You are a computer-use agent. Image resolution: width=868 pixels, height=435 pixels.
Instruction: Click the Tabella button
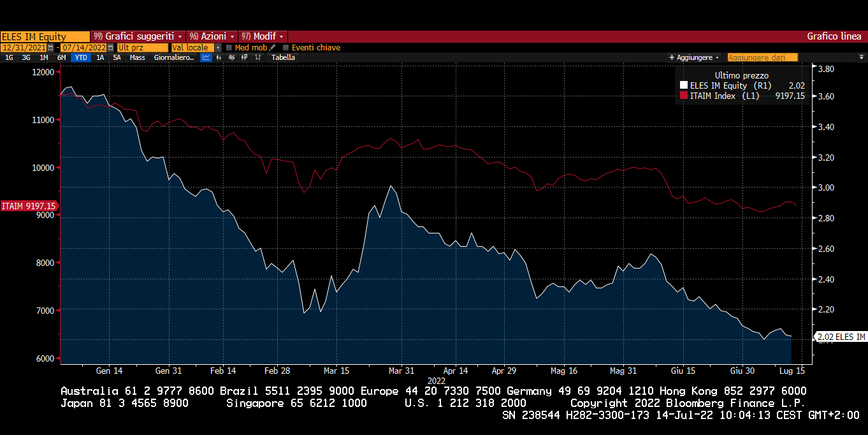point(283,57)
